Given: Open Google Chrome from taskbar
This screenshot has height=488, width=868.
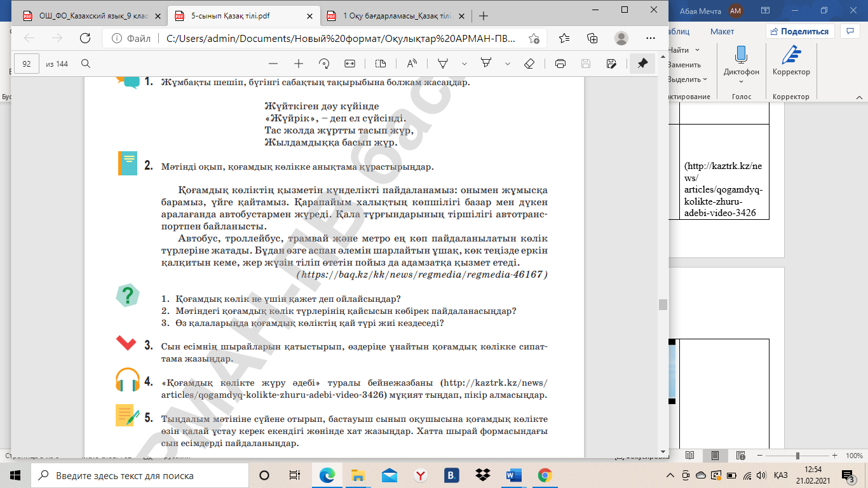Looking at the screenshot, I should click(x=545, y=475).
